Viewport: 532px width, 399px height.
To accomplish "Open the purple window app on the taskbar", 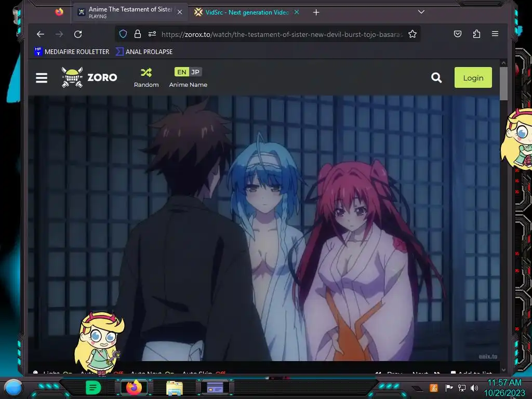I will [x=215, y=387].
